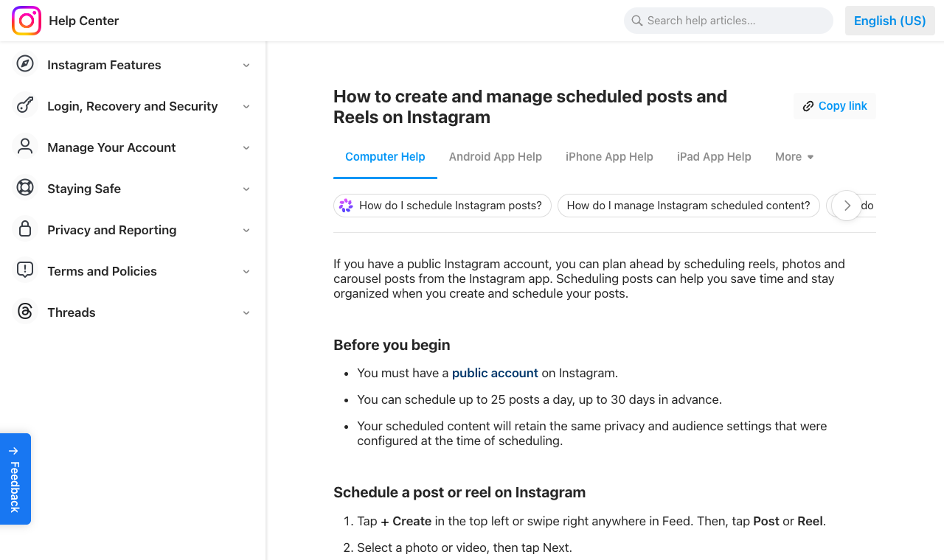944x560 pixels.
Task: Open the vertical Feedback tab label
Action: (x=15, y=486)
